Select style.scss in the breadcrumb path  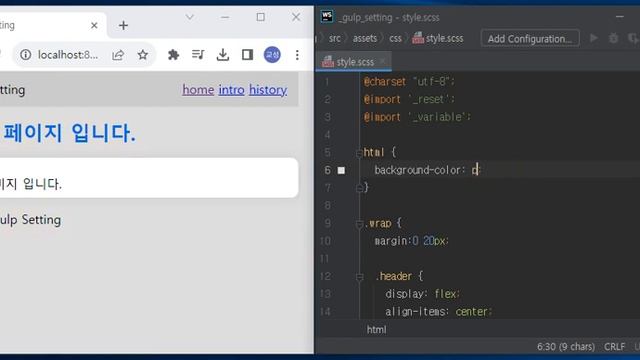(x=438, y=38)
